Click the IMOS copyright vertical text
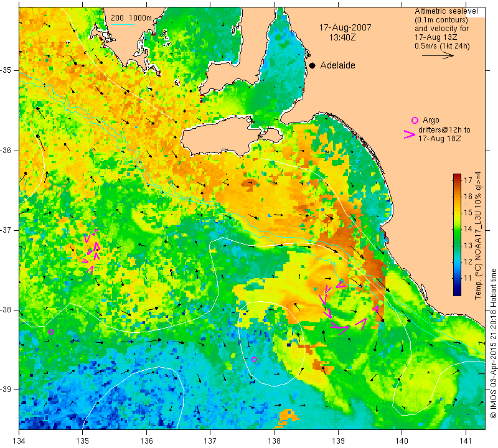The height and width of the screenshot is (448, 498). (x=493, y=343)
